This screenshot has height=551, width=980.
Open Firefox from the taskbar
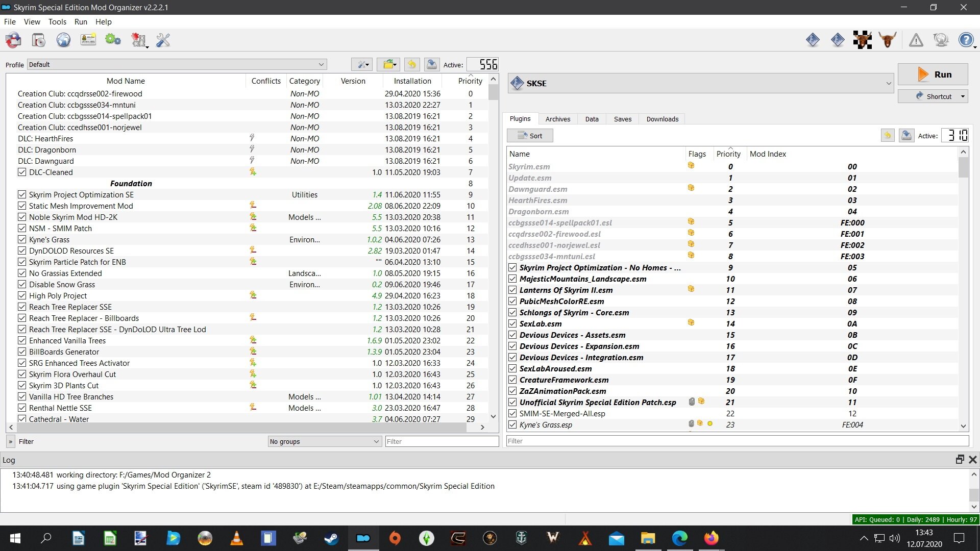pos(711,538)
